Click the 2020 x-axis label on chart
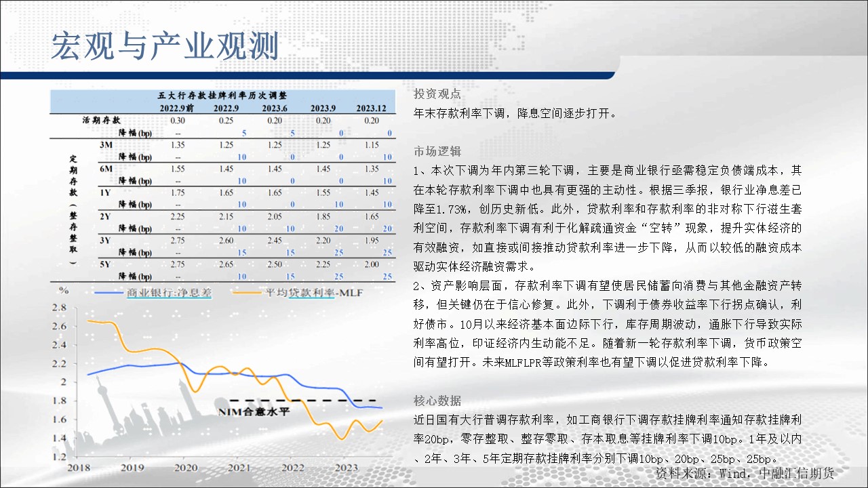The width and height of the screenshot is (868, 488). tap(186, 467)
